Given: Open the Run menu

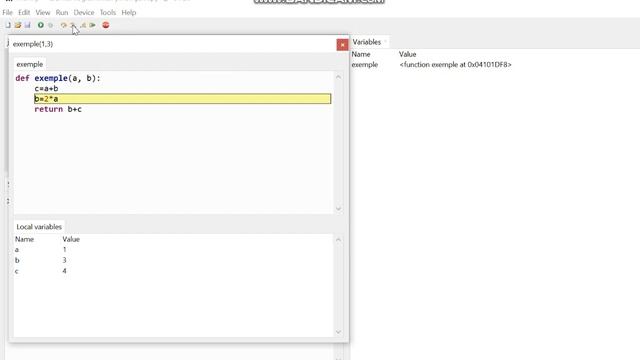Looking at the screenshot, I should pos(62,13).
